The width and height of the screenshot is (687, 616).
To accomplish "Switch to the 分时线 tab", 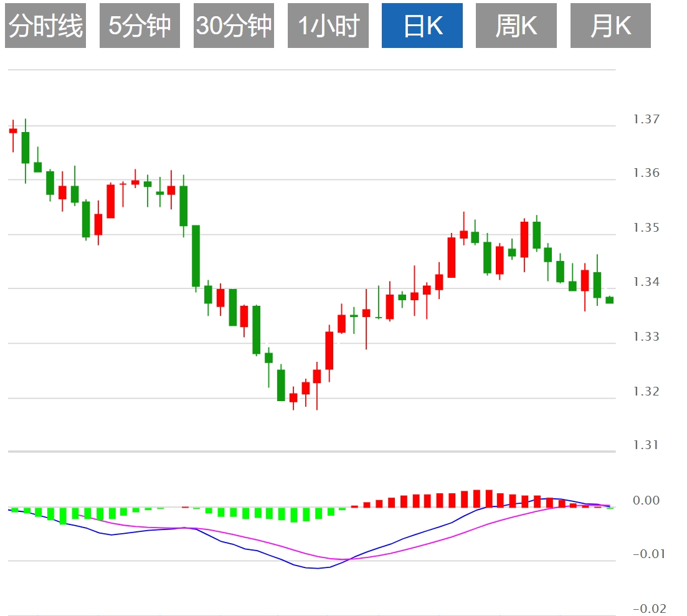I will [45, 26].
